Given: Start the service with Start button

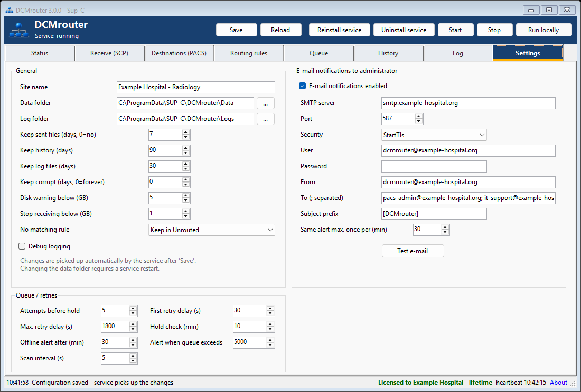Looking at the screenshot, I should click(x=455, y=30).
